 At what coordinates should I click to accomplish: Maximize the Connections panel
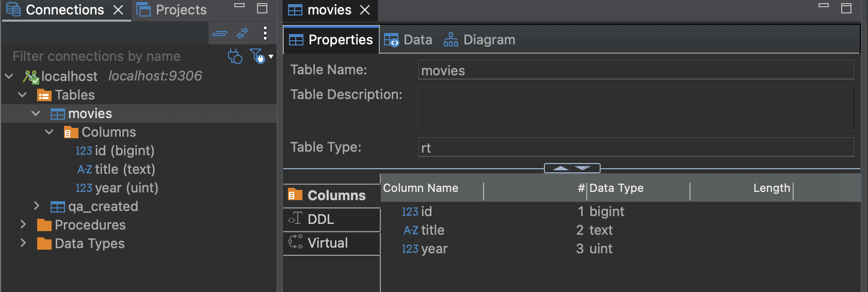pos(262,8)
